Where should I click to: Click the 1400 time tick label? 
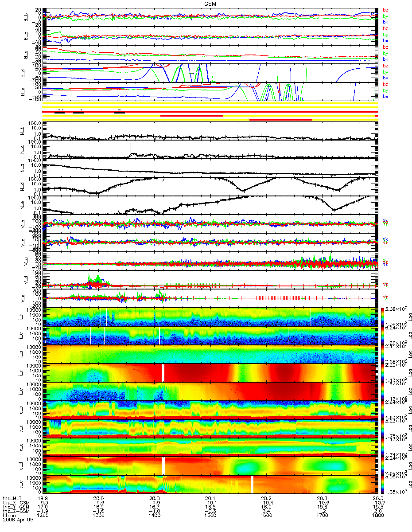click(154, 516)
